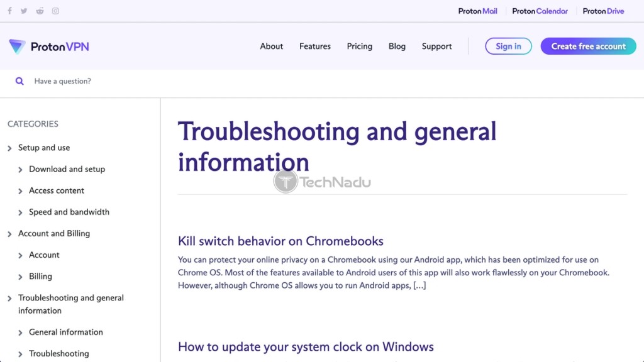Image resolution: width=644 pixels, height=362 pixels.
Task: Select Access content category
Action: coord(56,190)
